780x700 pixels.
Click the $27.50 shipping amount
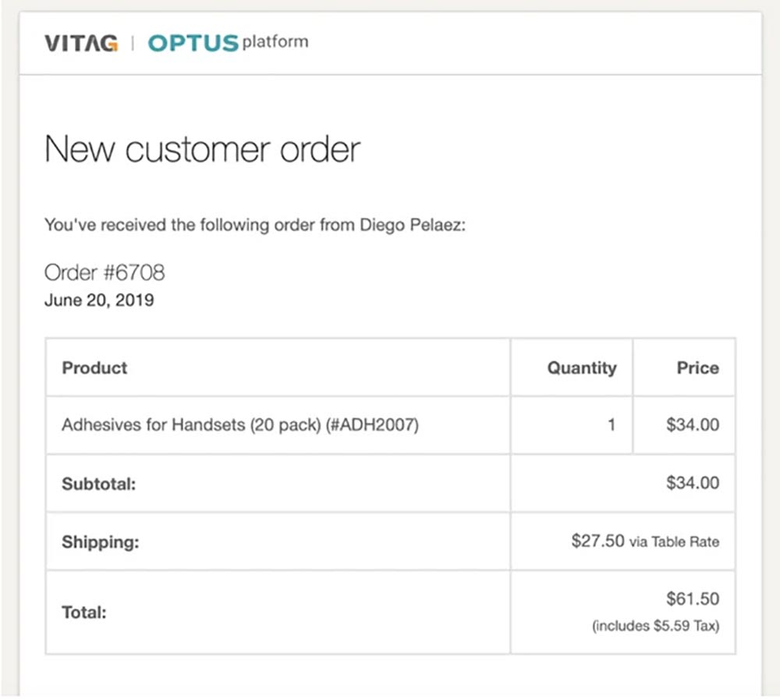click(x=597, y=541)
